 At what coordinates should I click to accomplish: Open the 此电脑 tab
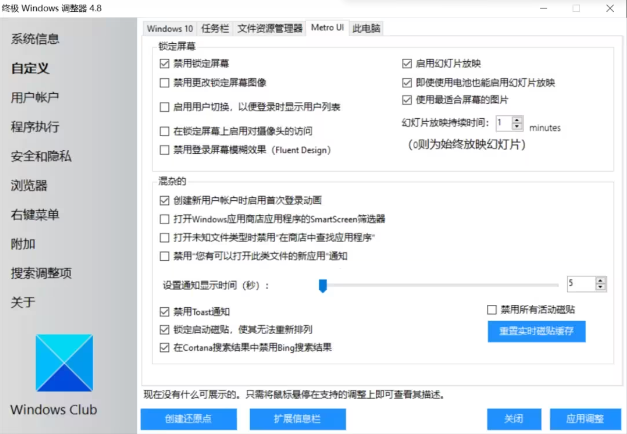tap(366, 29)
